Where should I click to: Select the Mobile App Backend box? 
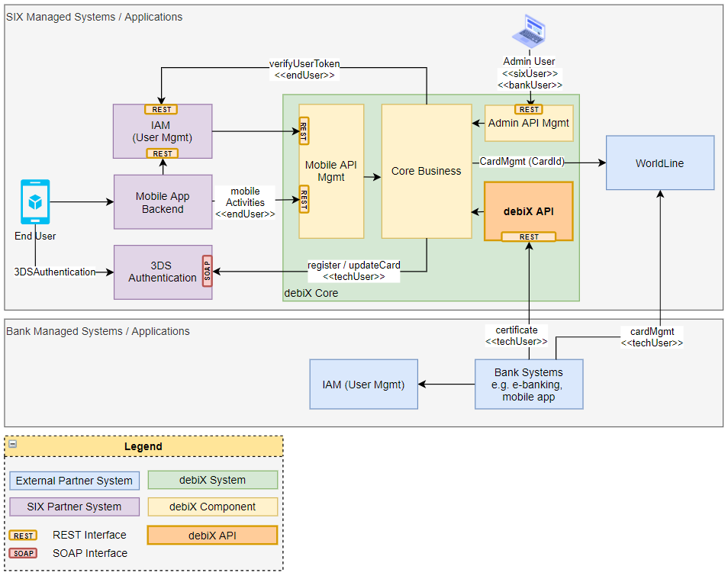163,201
